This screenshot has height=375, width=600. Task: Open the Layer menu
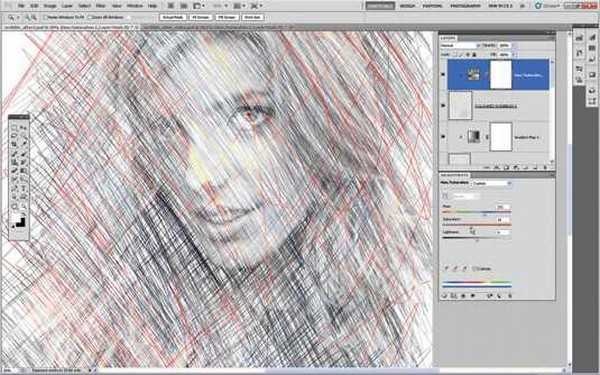pos(67,6)
